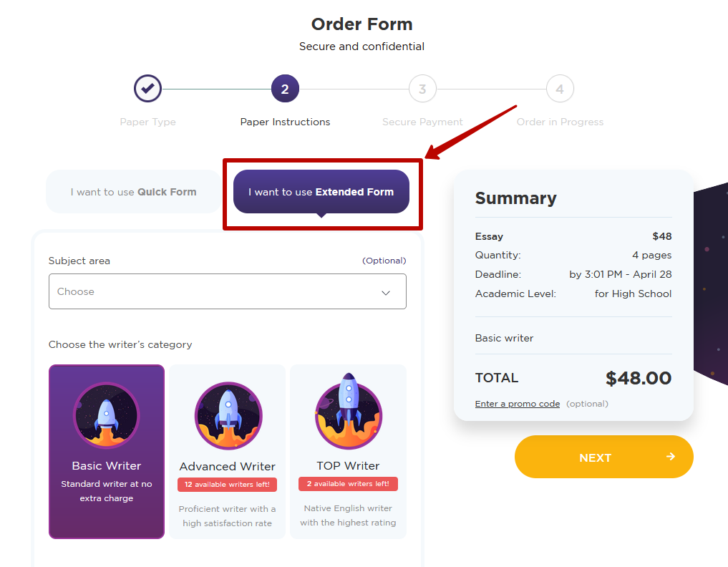Click the Secure Payment step label

(x=422, y=122)
